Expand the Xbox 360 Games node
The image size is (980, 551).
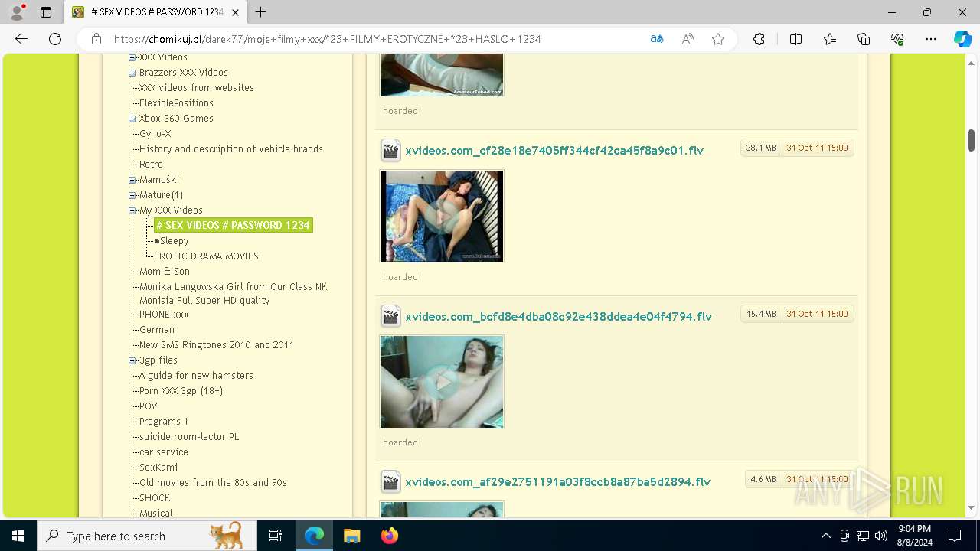[132, 119]
